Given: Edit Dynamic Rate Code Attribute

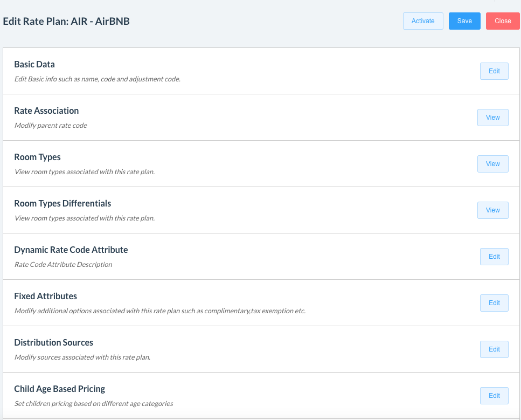Looking at the screenshot, I should click(x=494, y=257).
